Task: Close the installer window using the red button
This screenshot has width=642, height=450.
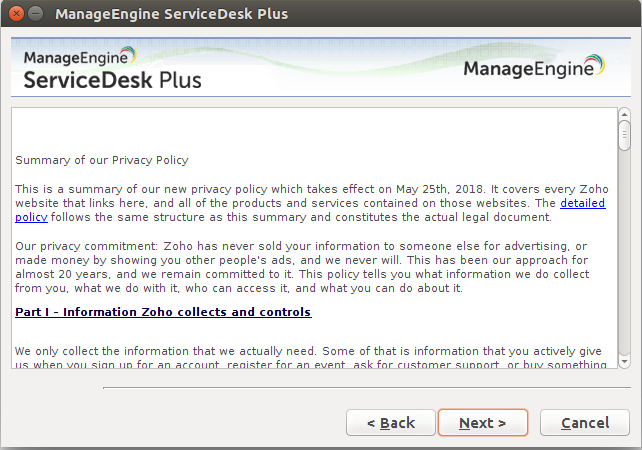Action: coord(15,14)
